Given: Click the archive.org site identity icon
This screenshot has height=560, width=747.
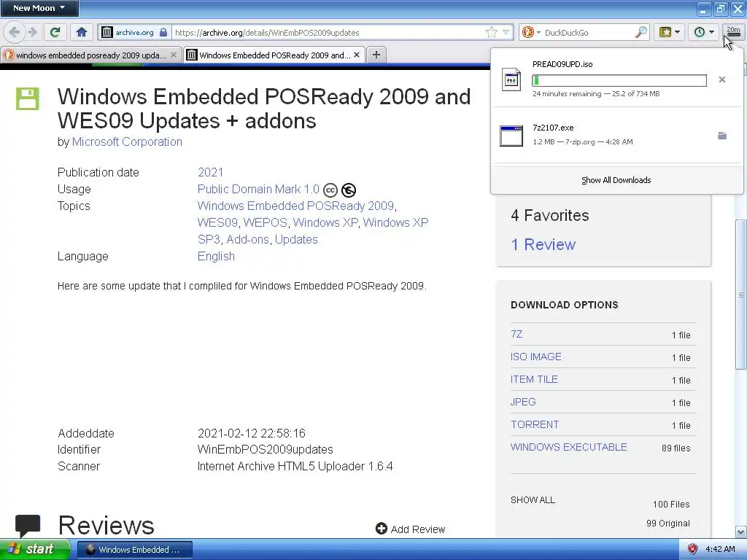Looking at the screenshot, I should point(107,32).
